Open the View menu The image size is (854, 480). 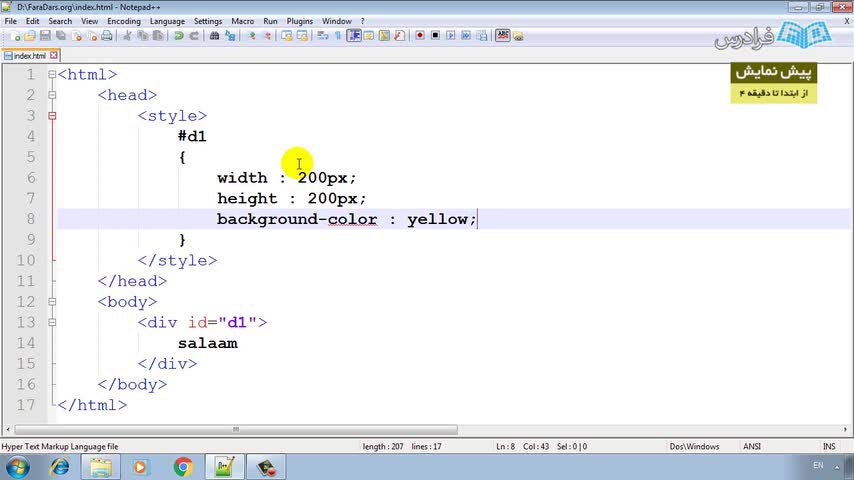[89, 21]
